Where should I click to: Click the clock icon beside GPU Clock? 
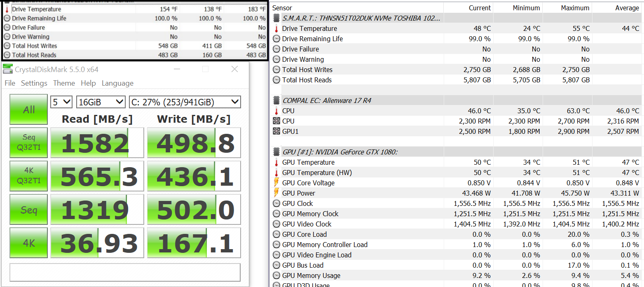276,203
